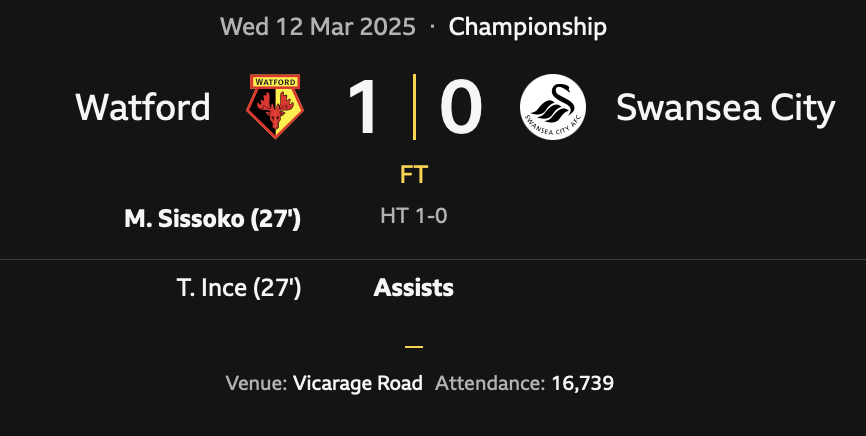Click the Assists heading
This screenshot has height=436, width=866.
point(413,288)
